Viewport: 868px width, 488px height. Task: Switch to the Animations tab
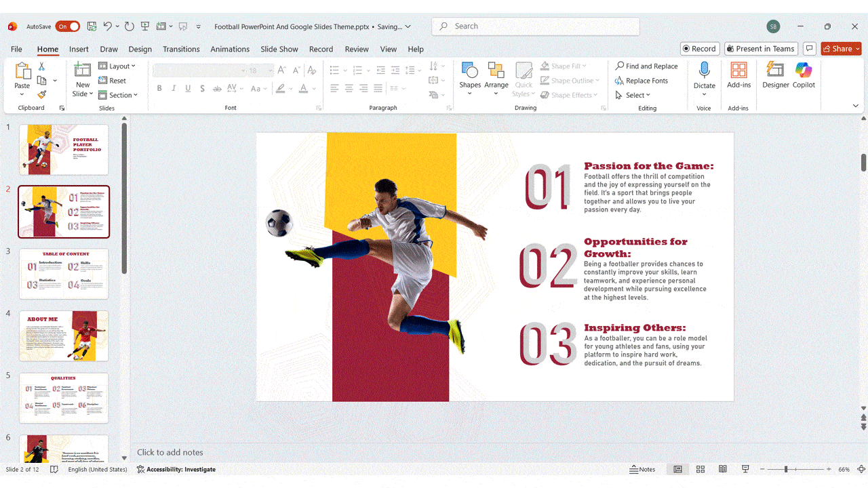pos(230,49)
